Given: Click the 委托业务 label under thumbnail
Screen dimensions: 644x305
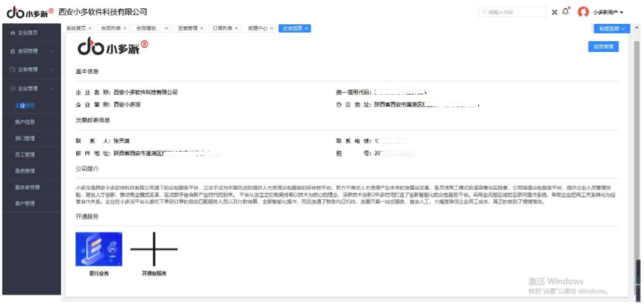Looking at the screenshot, I should pyautogui.click(x=99, y=273).
